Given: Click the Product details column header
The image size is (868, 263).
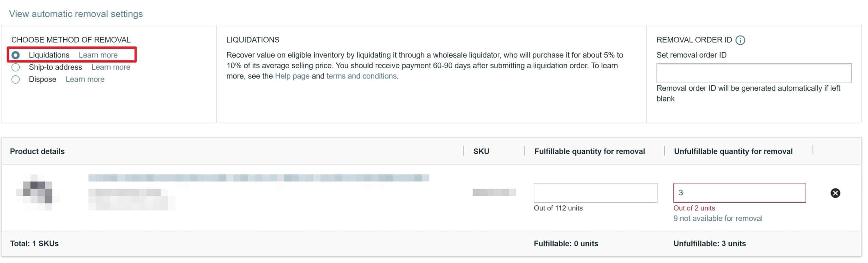Looking at the screenshot, I should (x=37, y=151).
